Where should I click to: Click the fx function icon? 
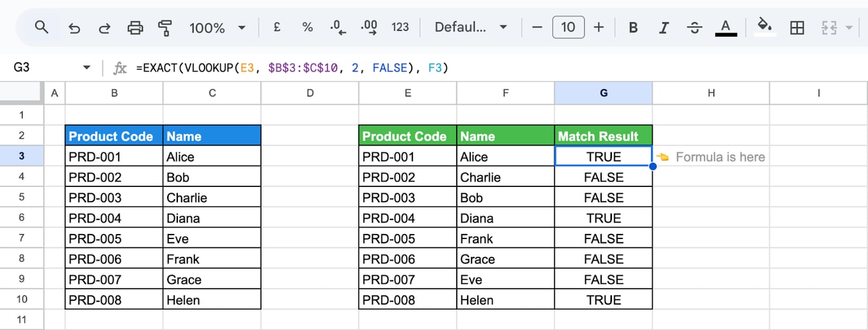(119, 68)
